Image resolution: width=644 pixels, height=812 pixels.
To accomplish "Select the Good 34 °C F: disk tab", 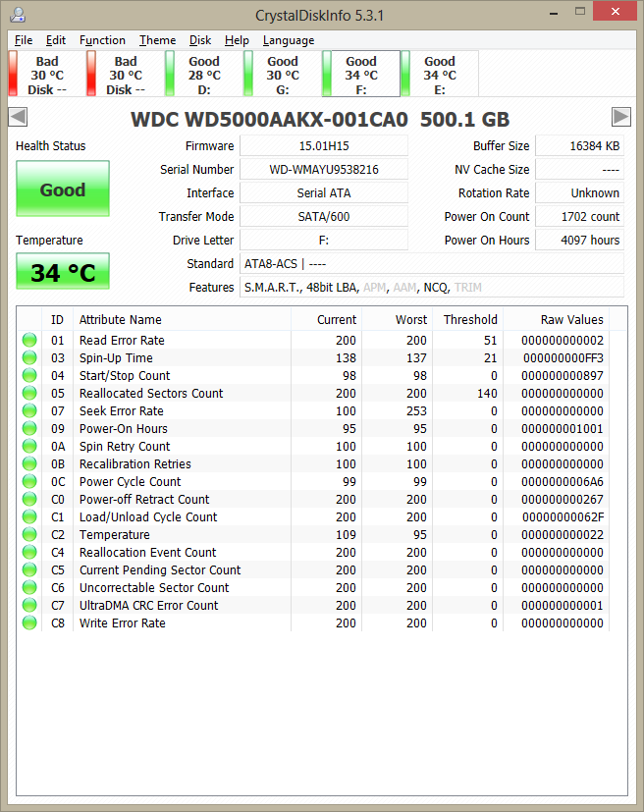I will (361, 74).
